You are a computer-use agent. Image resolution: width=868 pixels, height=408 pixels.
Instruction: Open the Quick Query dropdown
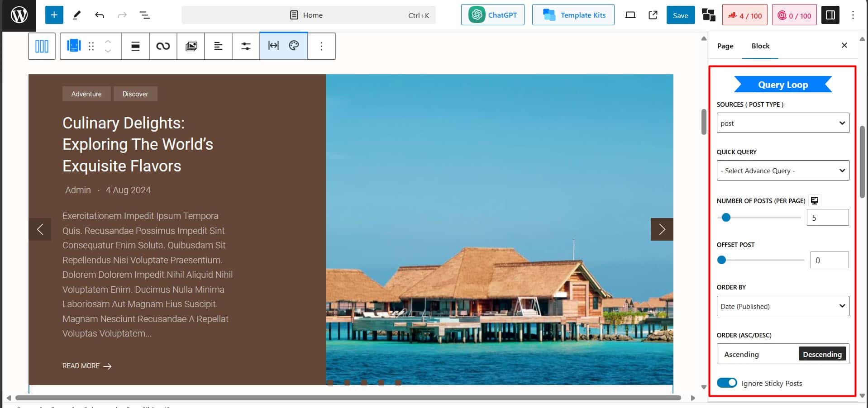tap(782, 171)
